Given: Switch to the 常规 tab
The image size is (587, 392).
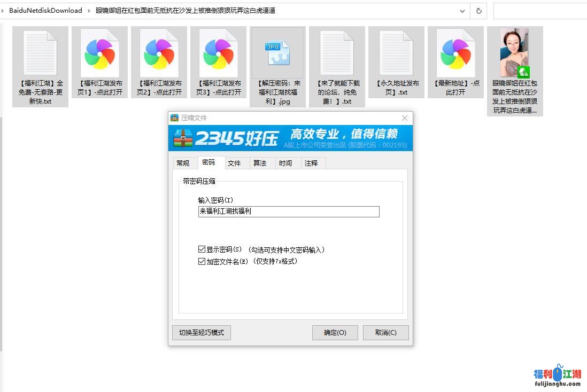Looking at the screenshot, I should pos(183,163).
